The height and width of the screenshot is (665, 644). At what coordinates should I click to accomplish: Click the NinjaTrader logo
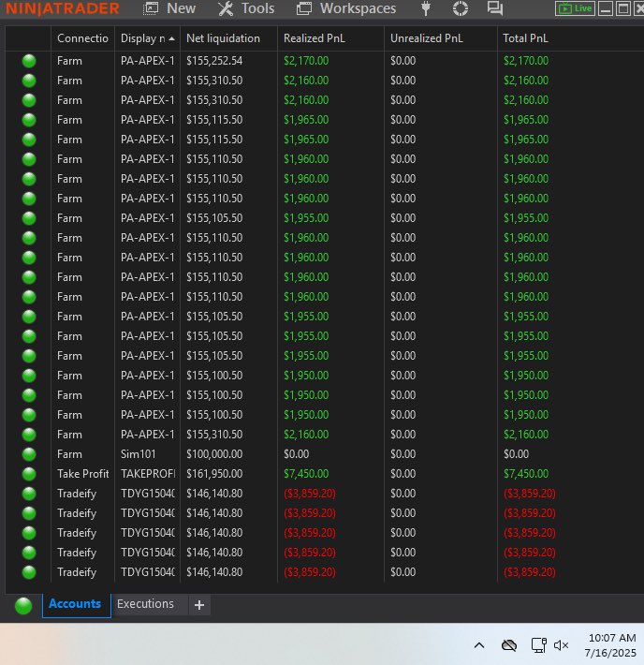pyautogui.click(x=63, y=8)
